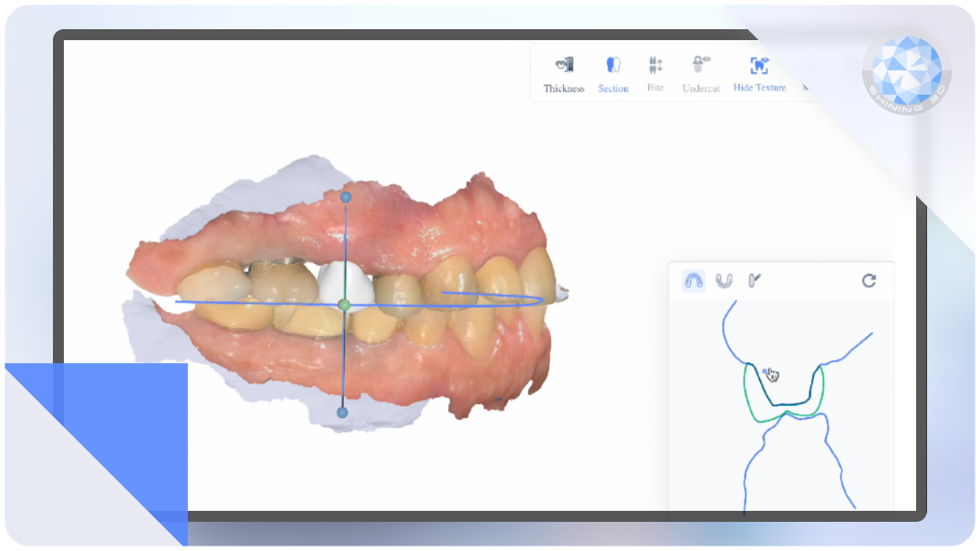Click the right end of horizontal section line

coord(541,298)
